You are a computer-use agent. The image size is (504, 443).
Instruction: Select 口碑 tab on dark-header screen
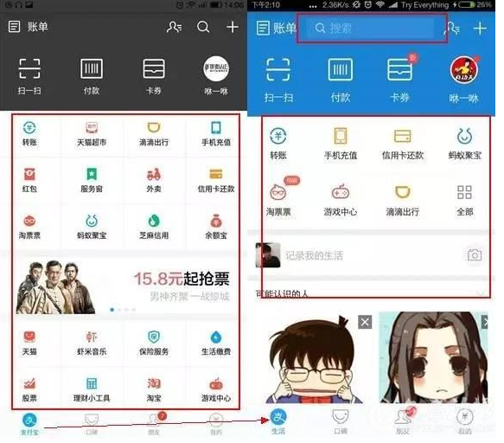[92, 424]
